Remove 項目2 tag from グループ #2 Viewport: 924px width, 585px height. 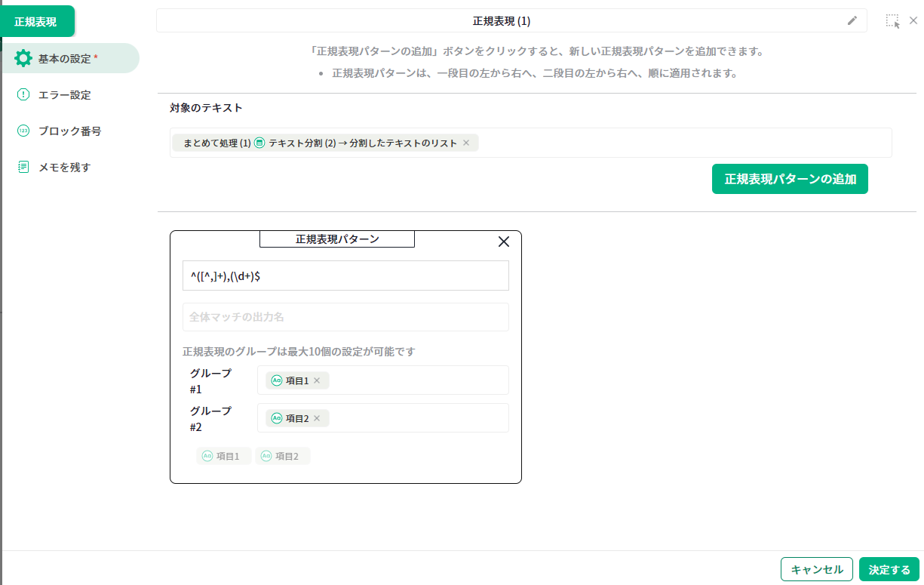pos(317,418)
